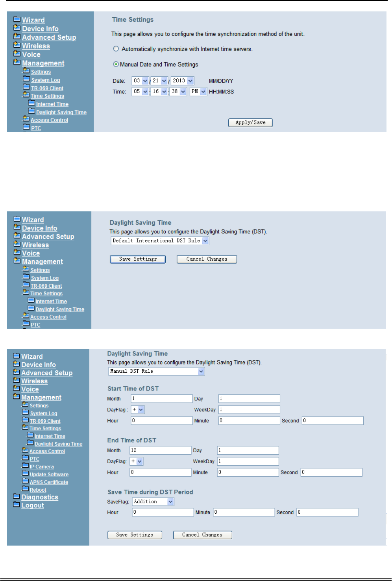Click Management folder icon beside the Apply/Save page
392x581 pixels.
click(x=17, y=62)
